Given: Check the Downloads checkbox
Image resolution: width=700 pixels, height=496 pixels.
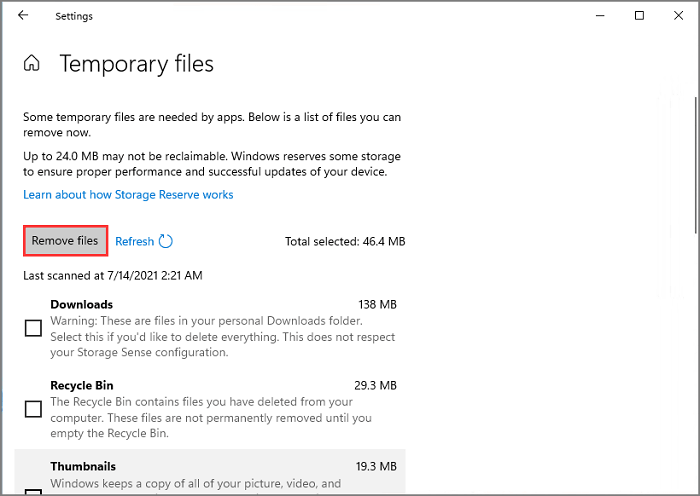Looking at the screenshot, I should (33, 328).
